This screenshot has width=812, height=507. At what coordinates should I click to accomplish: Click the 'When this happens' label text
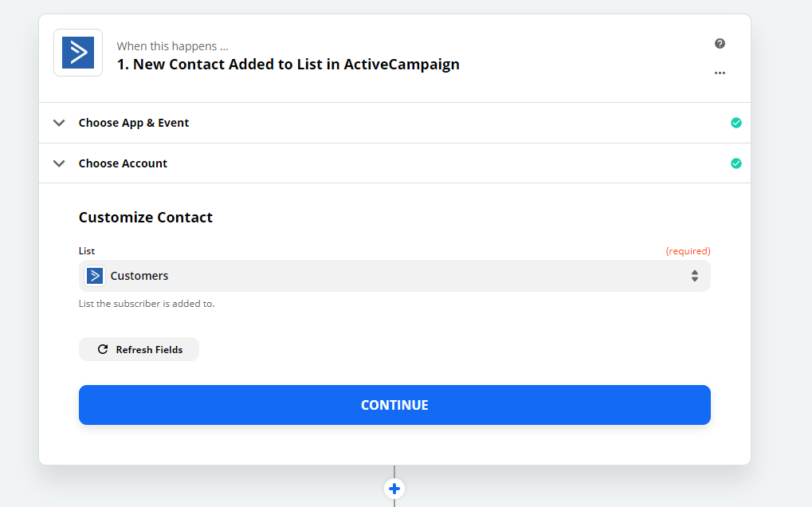click(x=172, y=46)
